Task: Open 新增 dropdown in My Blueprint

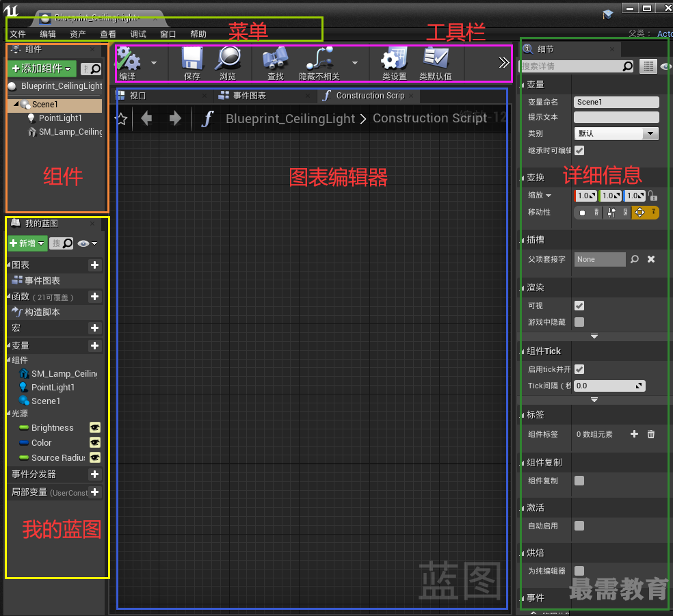Action: click(x=28, y=243)
